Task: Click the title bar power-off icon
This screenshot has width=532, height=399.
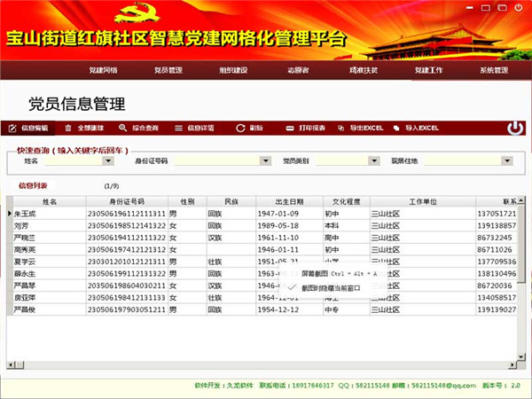Action: click(519, 7)
